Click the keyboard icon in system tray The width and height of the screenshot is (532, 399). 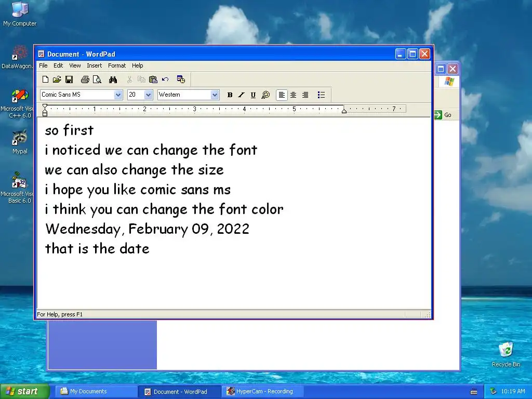click(x=474, y=392)
